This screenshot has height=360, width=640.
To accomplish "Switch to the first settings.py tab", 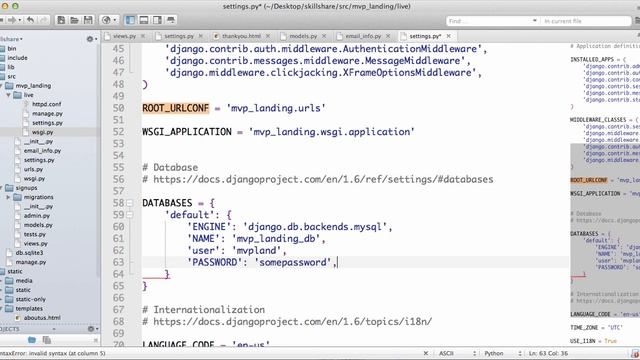I will tap(179, 36).
